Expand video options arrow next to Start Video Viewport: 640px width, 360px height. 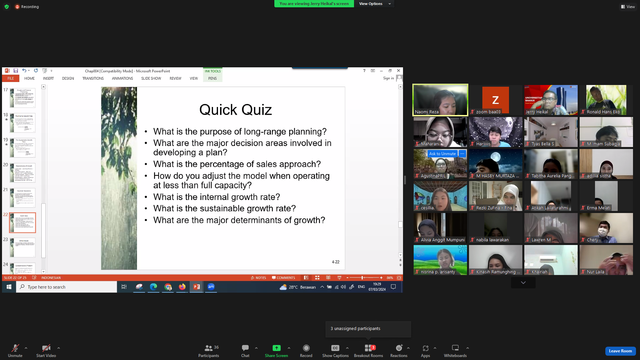pos(58,348)
